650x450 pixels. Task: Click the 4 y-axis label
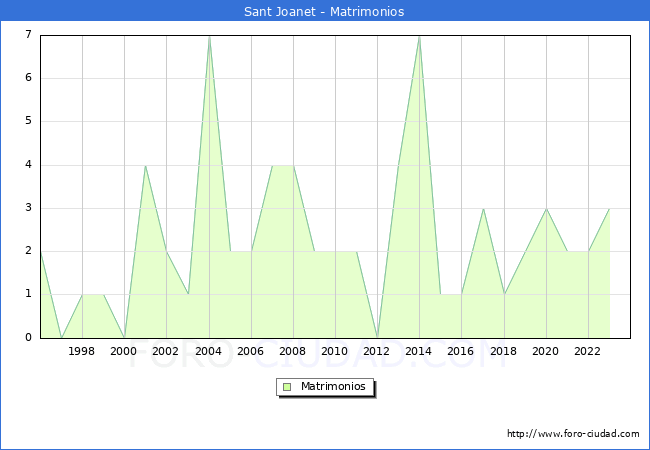[x=28, y=165]
